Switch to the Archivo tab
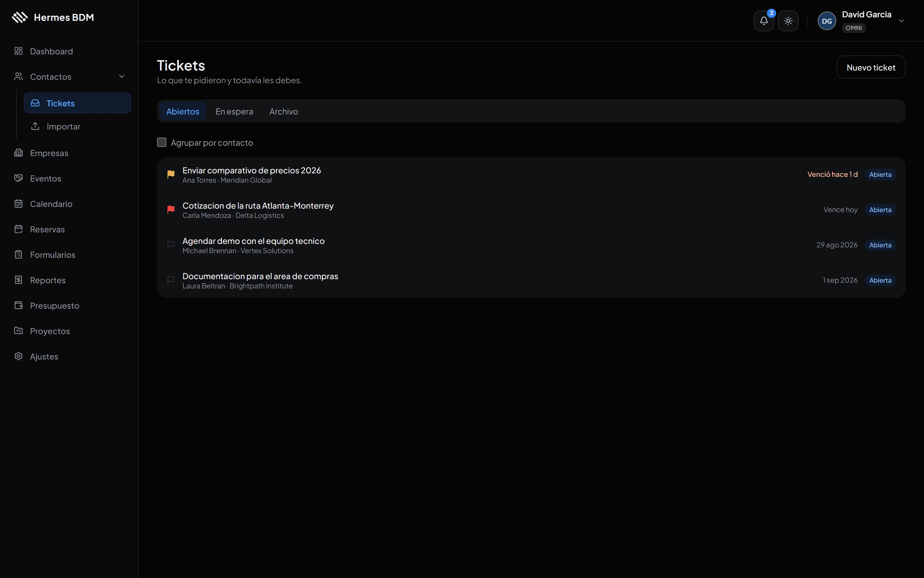The image size is (924, 578). pyautogui.click(x=283, y=111)
